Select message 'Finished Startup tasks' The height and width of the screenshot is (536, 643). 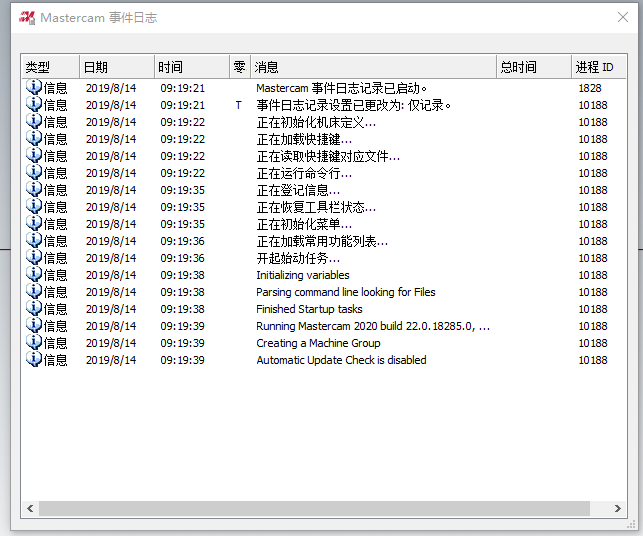309,309
